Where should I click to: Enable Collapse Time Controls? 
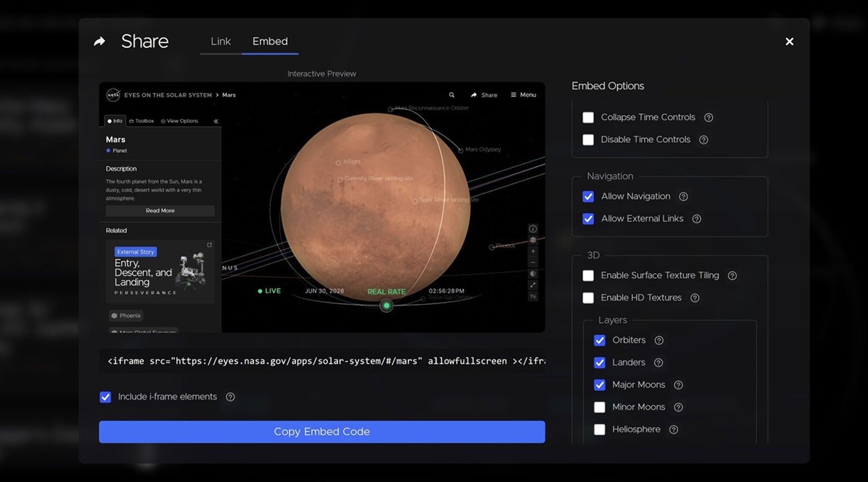point(588,117)
